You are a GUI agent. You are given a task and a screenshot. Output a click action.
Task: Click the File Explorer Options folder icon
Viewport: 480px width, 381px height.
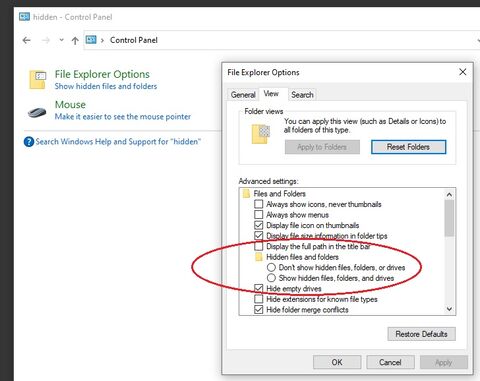[38, 79]
